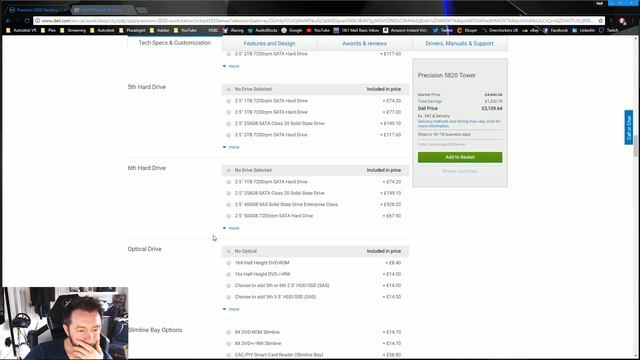Select 'Choose to add 5th 3.5" HDD/SSD (SAS)' option
This screenshot has width=640, height=360.
point(229,297)
